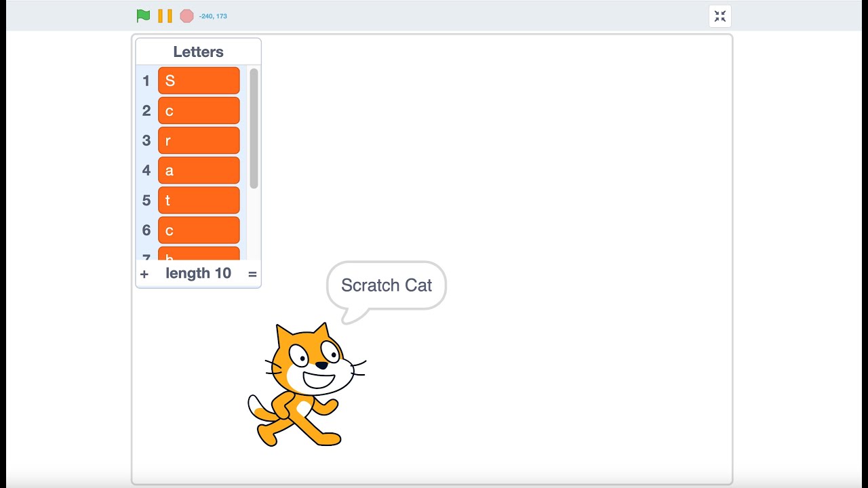Image resolution: width=868 pixels, height=488 pixels.
Task: Stop all scripts with the red stop sign
Action: click(x=186, y=16)
